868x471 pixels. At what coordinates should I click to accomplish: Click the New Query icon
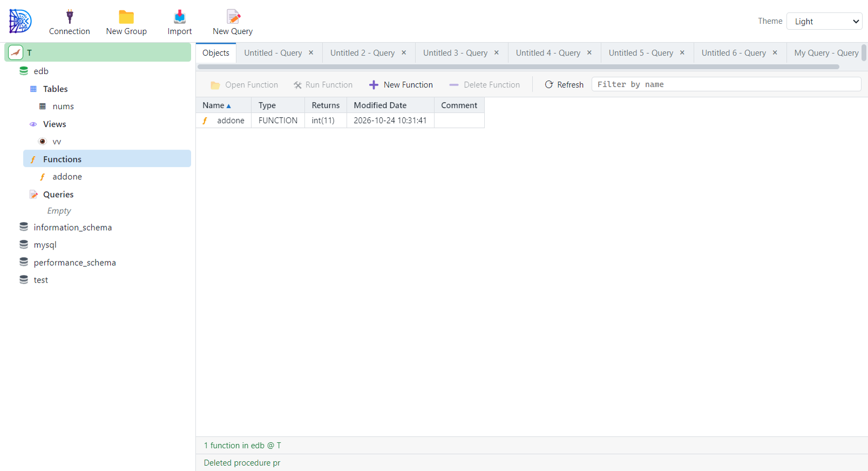tap(233, 17)
